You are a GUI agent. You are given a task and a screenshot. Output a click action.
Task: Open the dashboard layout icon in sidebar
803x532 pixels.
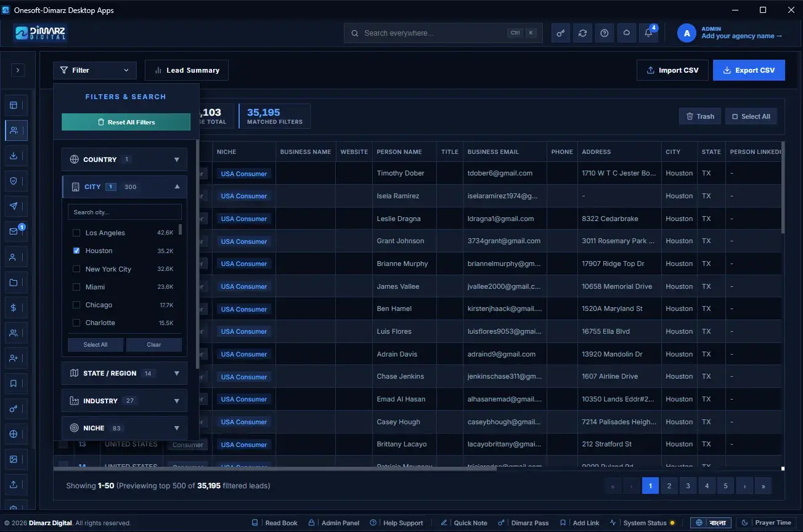coord(14,105)
